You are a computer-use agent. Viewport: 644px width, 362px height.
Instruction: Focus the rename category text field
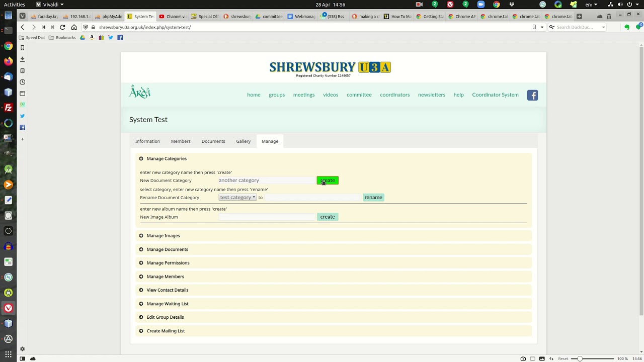tap(312, 198)
